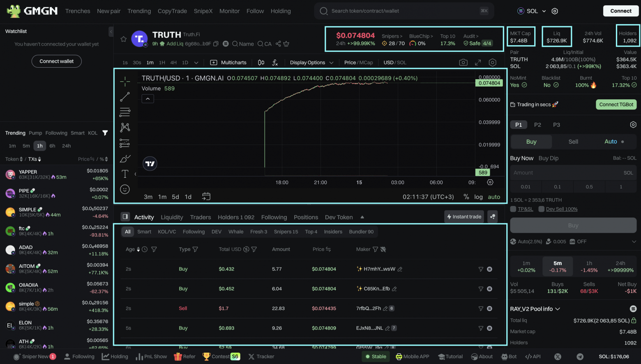The height and width of the screenshot is (364, 641).
Task: Switch to the Liquidity tab
Action: click(172, 217)
